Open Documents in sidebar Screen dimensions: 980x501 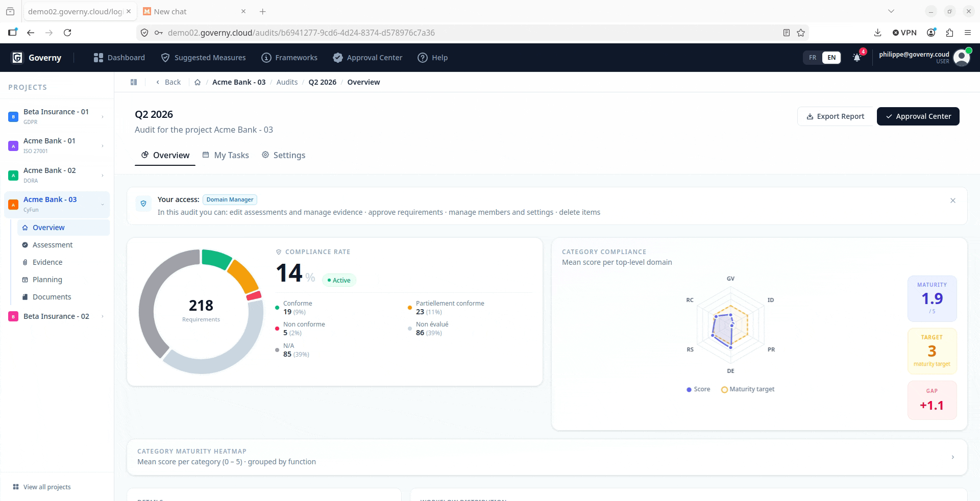pos(63,297)
